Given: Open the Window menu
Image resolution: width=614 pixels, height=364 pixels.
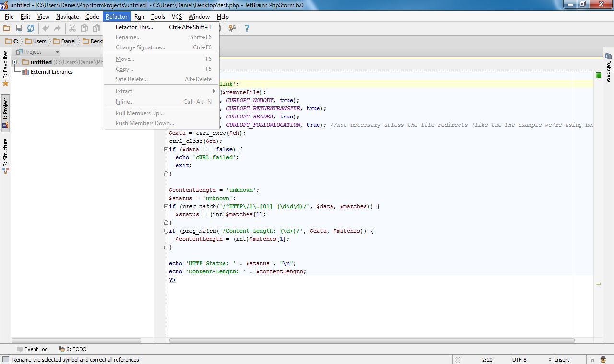Looking at the screenshot, I should 199,17.
